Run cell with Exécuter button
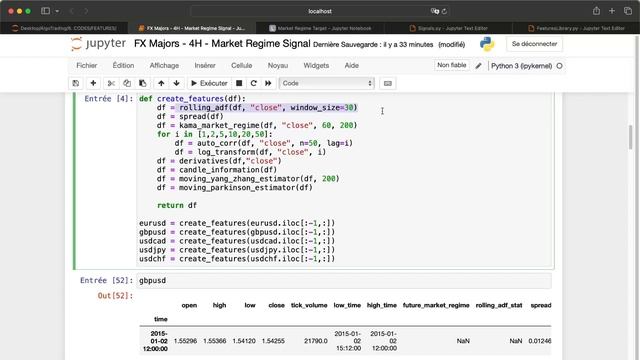640x360 pixels. 209,83
